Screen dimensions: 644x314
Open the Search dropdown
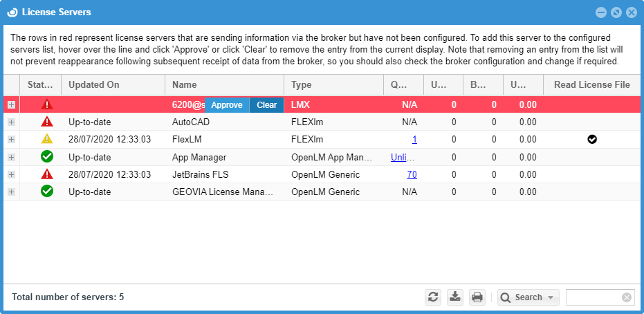click(528, 297)
